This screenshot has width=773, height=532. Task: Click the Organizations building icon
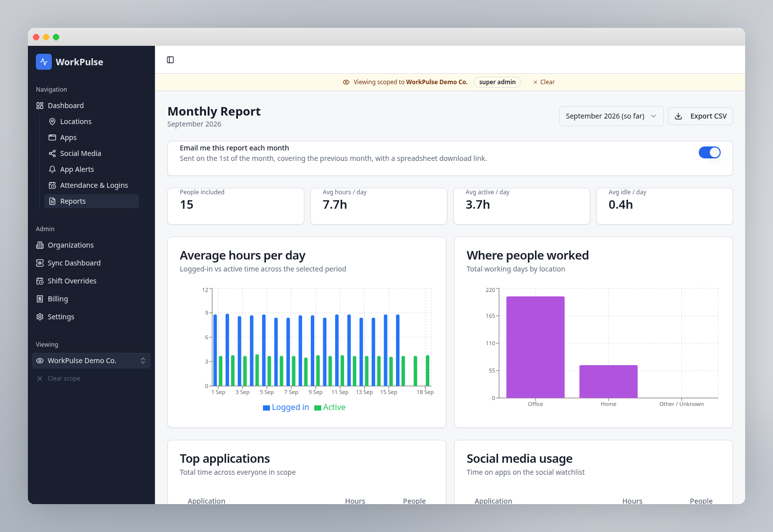(x=40, y=245)
